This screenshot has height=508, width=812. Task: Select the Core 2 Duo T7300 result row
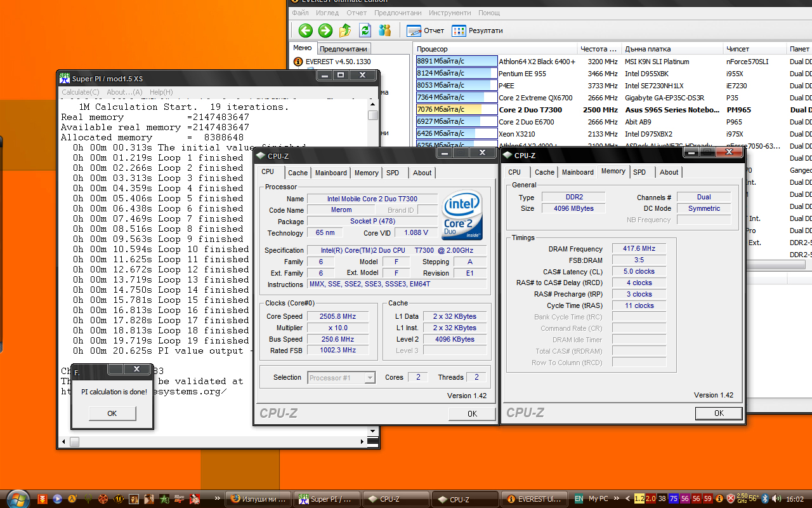[613, 110]
